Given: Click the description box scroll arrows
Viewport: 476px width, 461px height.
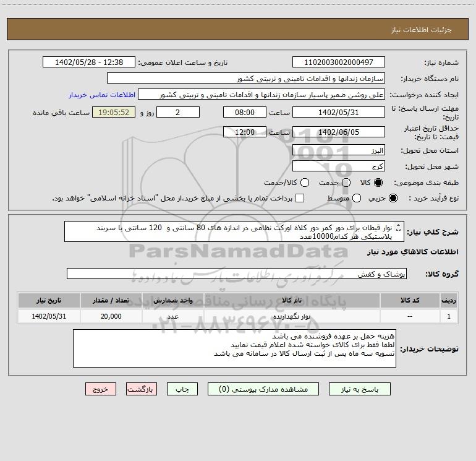Looking at the screenshot, I should coord(399,227).
